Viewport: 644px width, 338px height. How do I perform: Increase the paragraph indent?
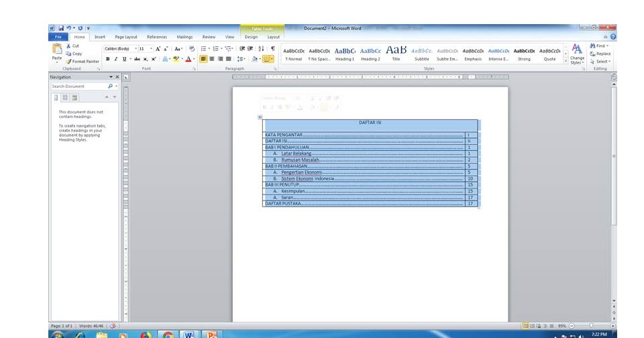pos(250,49)
